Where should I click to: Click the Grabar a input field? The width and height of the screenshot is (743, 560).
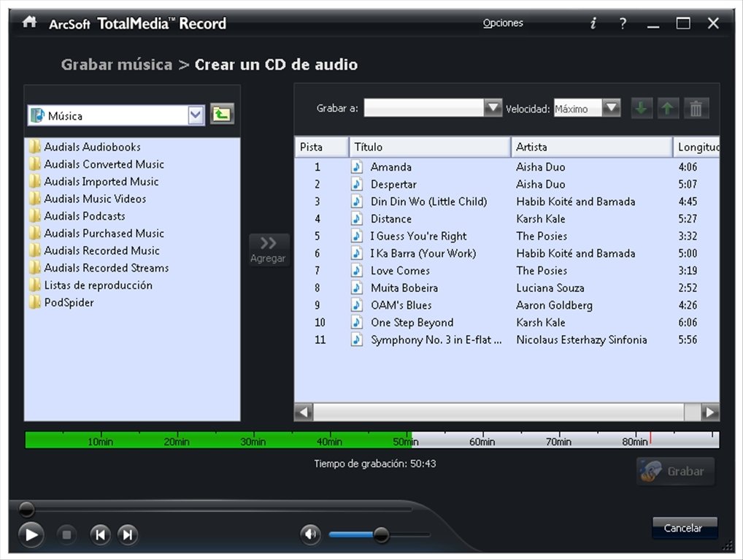(423, 108)
